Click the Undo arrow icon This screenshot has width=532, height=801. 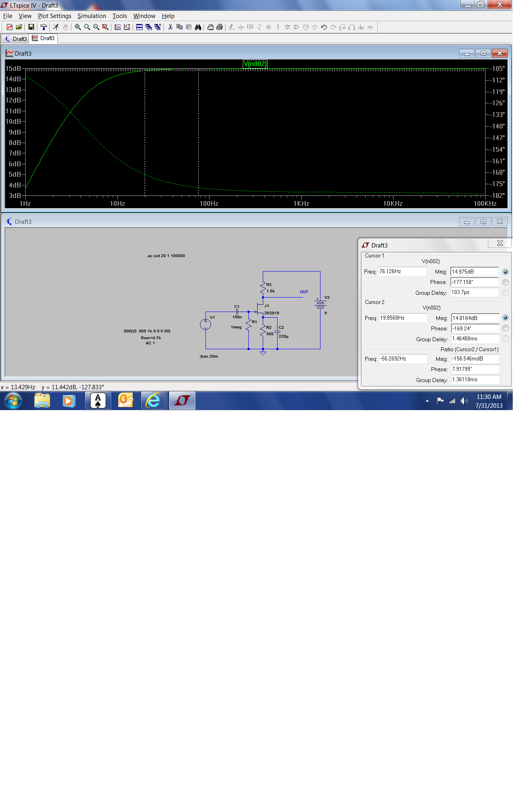click(324, 27)
